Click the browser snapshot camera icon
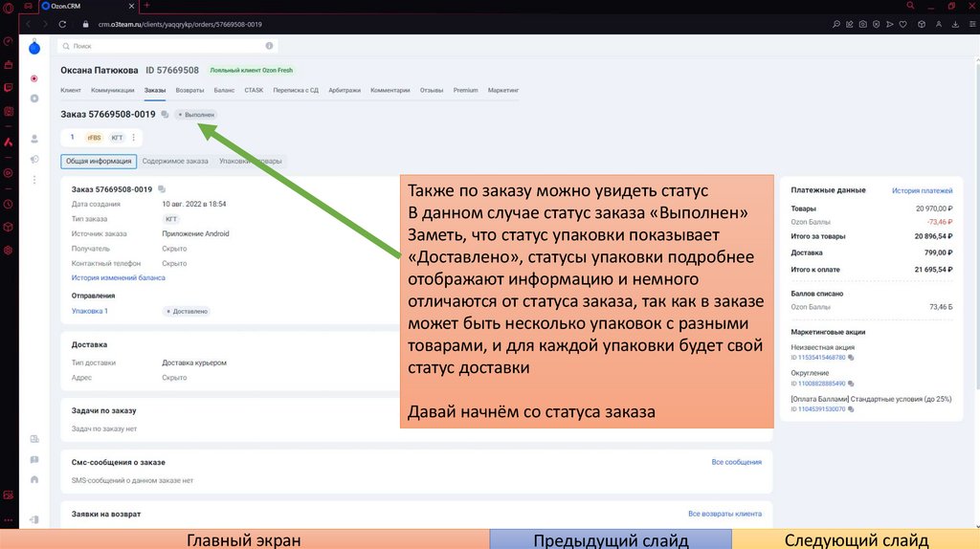 pyautogui.click(x=862, y=24)
